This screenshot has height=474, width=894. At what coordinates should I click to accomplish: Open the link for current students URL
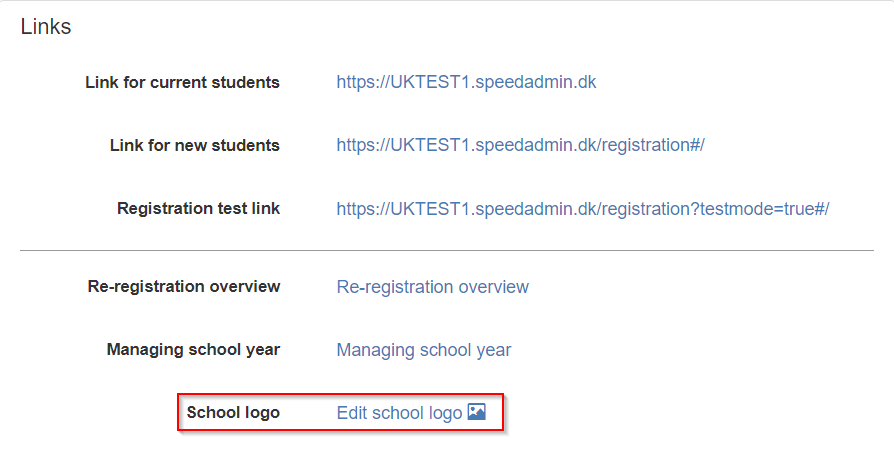pos(466,82)
